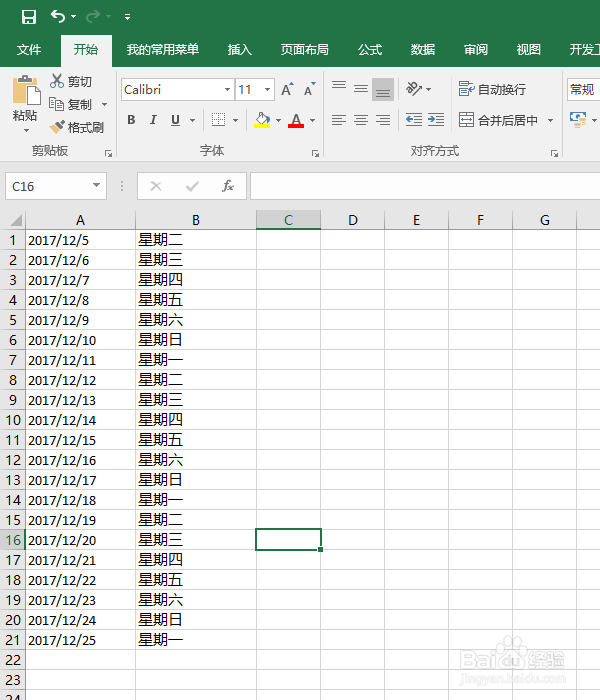Set middle vertical alignment
Image resolution: width=600 pixels, height=700 pixels.
pyautogui.click(x=361, y=89)
